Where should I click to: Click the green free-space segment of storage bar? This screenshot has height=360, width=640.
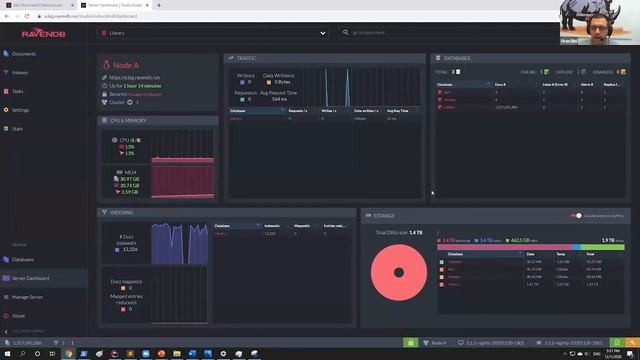click(x=602, y=247)
